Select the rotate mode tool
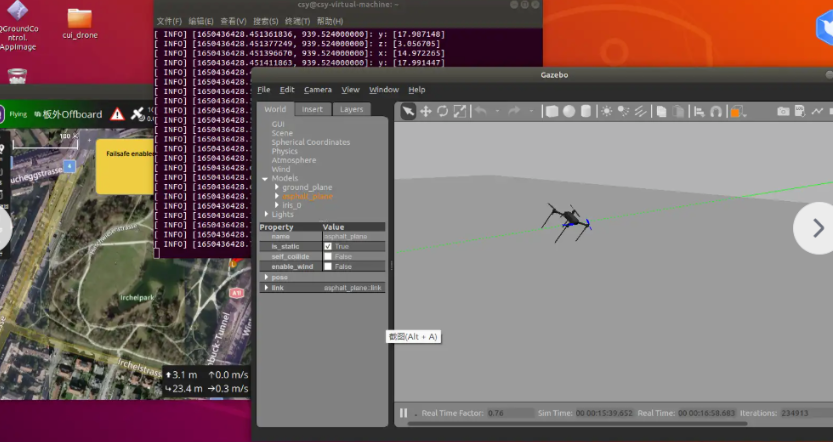The image size is (835, 442). tap(443, 111)
